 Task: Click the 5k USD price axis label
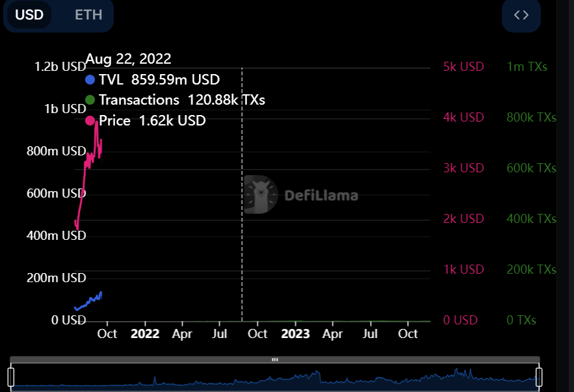point(463,67)
